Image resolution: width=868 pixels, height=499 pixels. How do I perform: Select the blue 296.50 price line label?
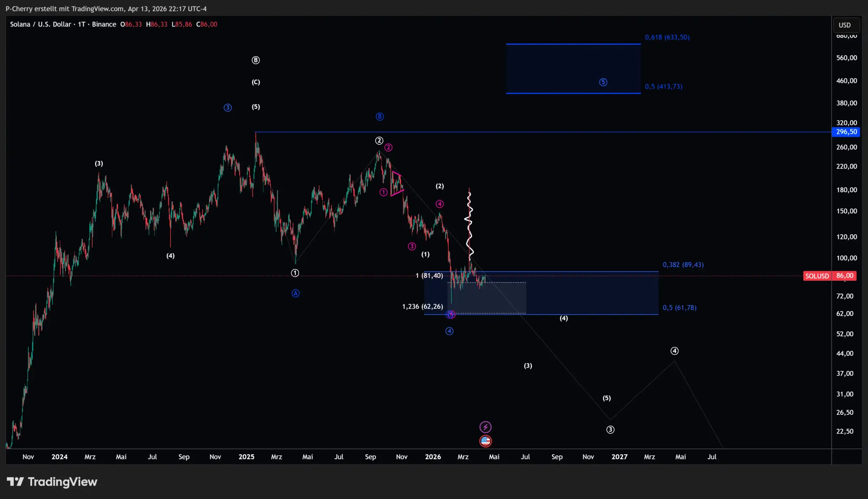(845, 132)
